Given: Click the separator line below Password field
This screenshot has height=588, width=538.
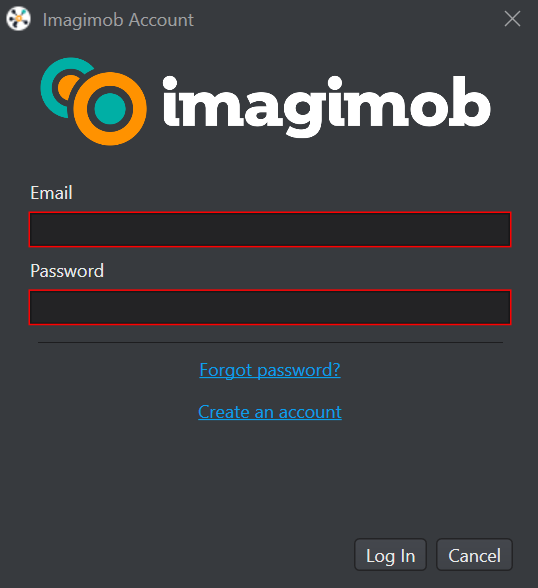Looking at the screenshot, I should 270,342.
